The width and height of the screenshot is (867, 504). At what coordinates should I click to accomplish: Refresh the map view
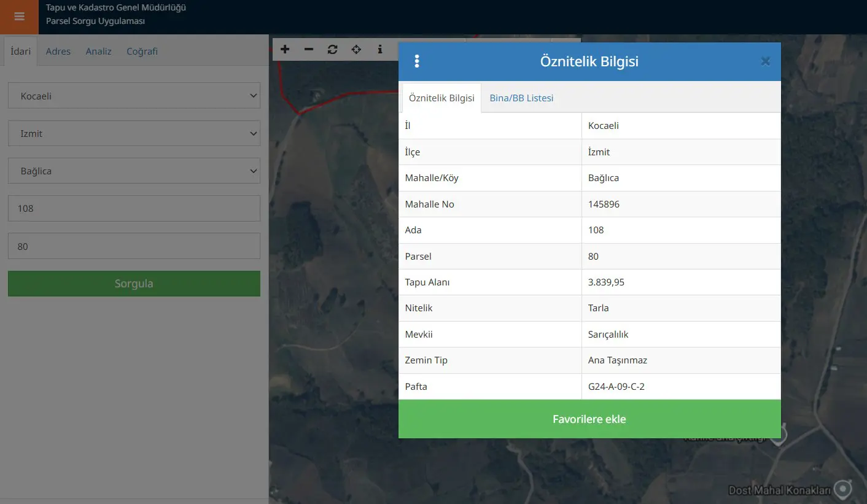click(332, 49)
